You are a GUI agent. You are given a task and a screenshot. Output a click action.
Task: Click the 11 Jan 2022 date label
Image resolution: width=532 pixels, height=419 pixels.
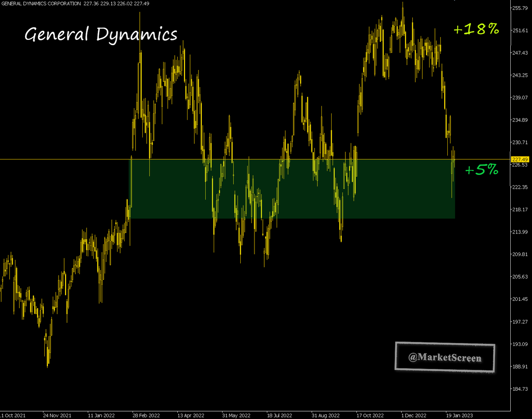102,416
